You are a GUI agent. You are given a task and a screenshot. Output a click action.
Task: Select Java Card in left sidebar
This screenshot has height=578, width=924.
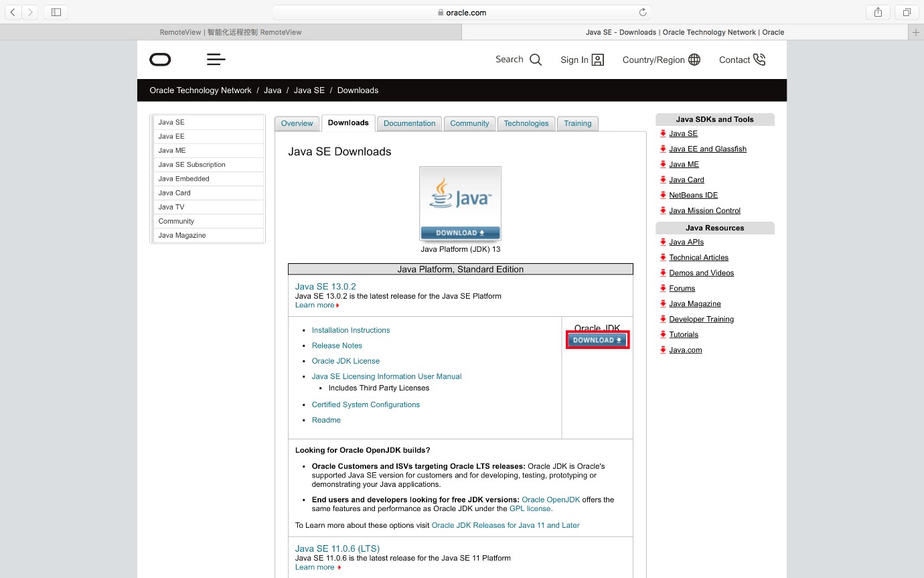click(x=208, y=193)
